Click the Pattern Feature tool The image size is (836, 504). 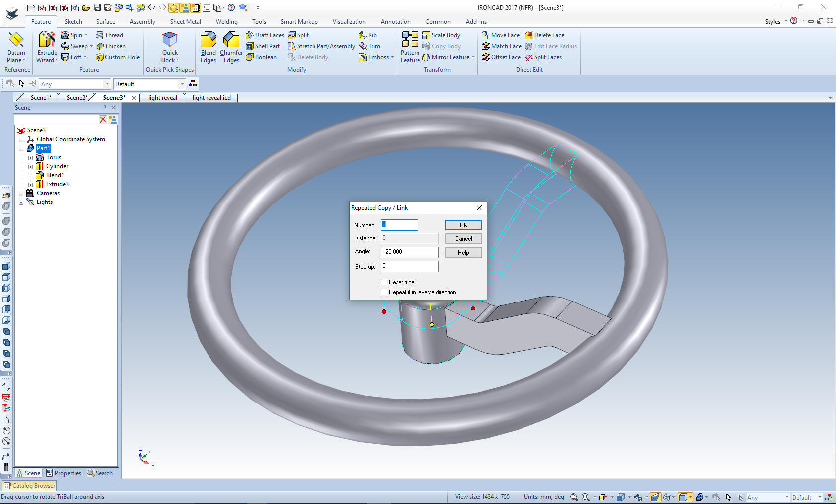tap(410, 47)
